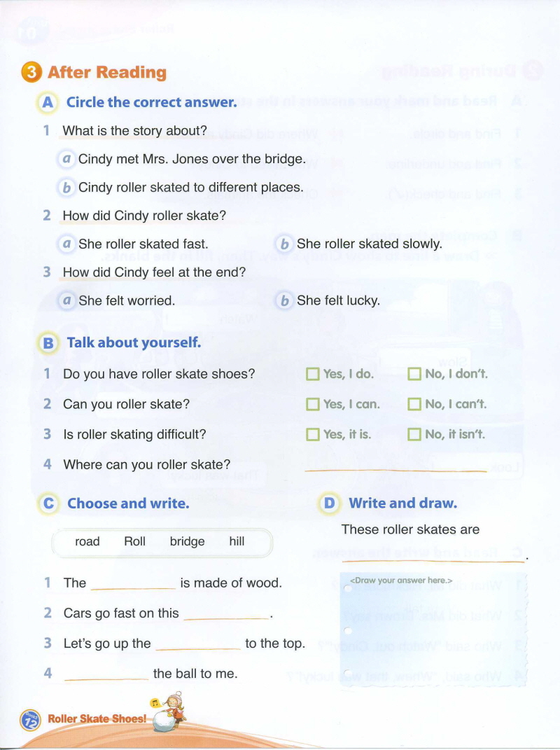Click the section A letter badge
Image resolution: width=560 pixels, height=750 pixels.
click(x=48, y=102)
